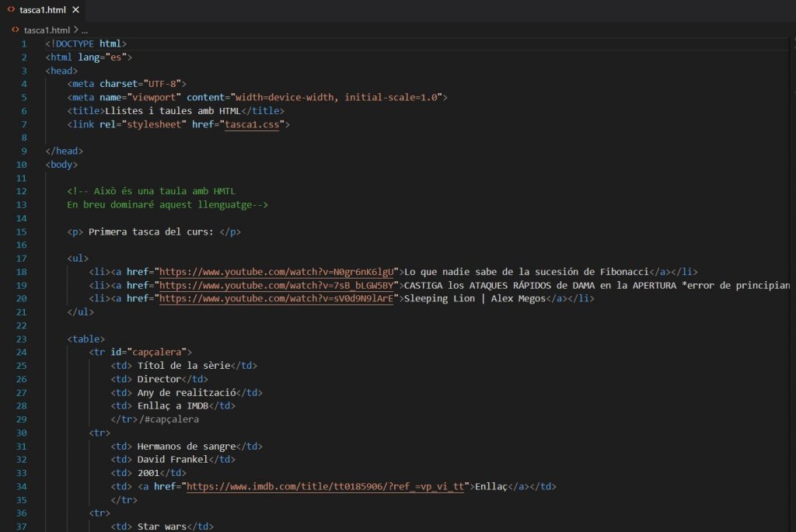Screen dimensions: 796x532
Task: Click the HTML file icon in the tab
Action: tap(12, 10)
